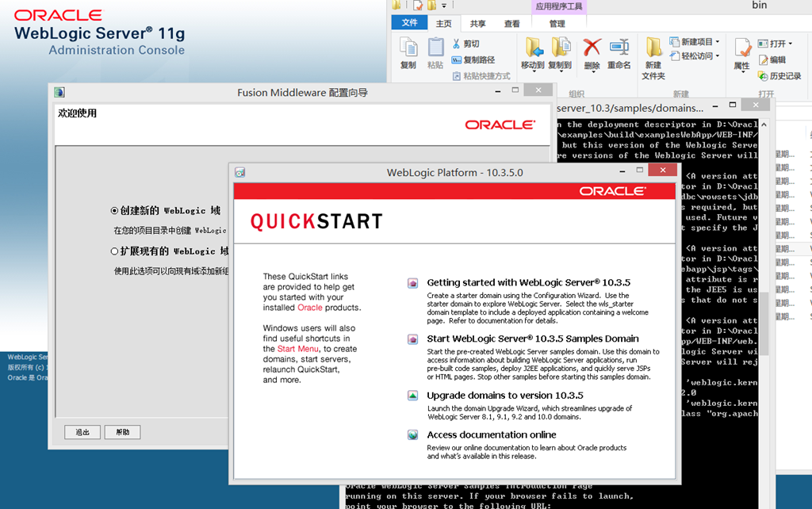
Task: Minimize the Fusion Middleware 配置向导 window
Action: tap(498, 91)
